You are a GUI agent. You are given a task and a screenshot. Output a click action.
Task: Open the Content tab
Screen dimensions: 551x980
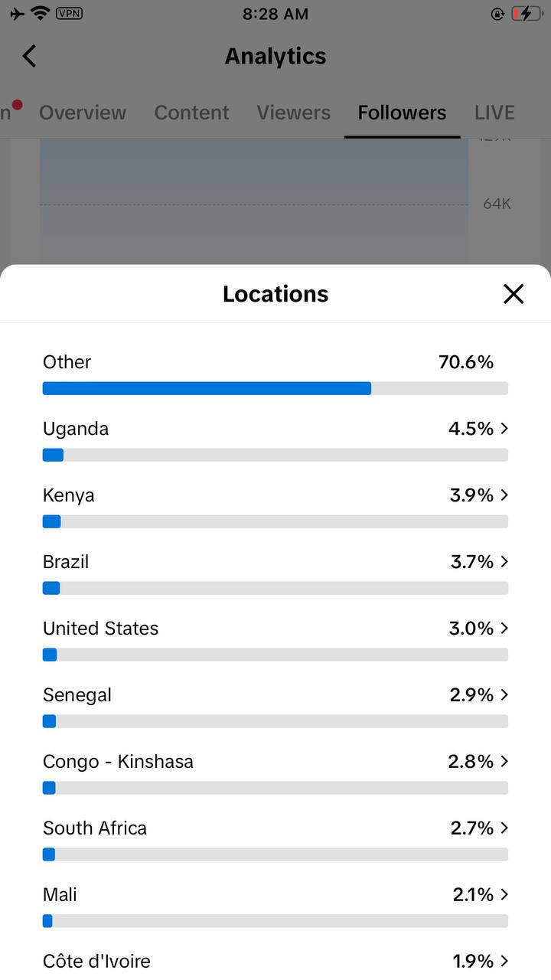point(191,113)
